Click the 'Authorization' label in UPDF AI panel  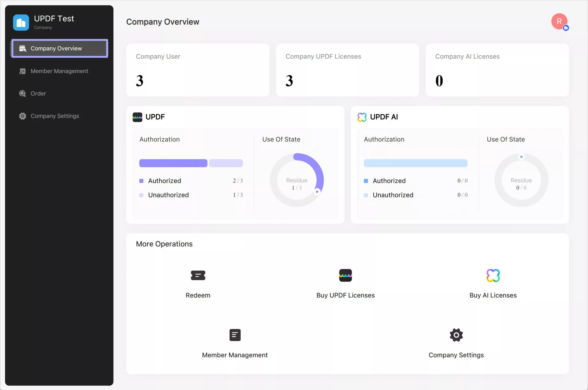(x=384, y=139)
